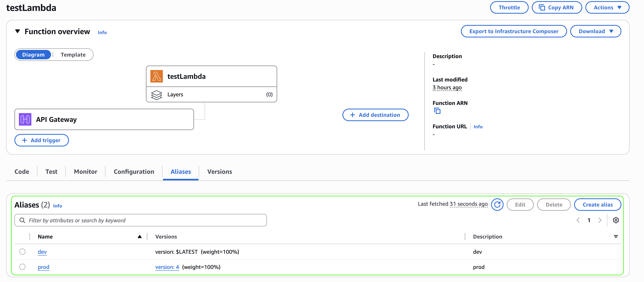Go to next aliases page arrow
Image resolution: width=644 pixels, height=282 pixels.
(600, 220)
